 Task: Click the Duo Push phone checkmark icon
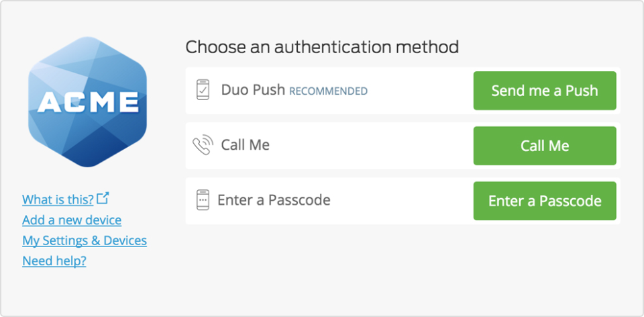(x=203, y=90)
